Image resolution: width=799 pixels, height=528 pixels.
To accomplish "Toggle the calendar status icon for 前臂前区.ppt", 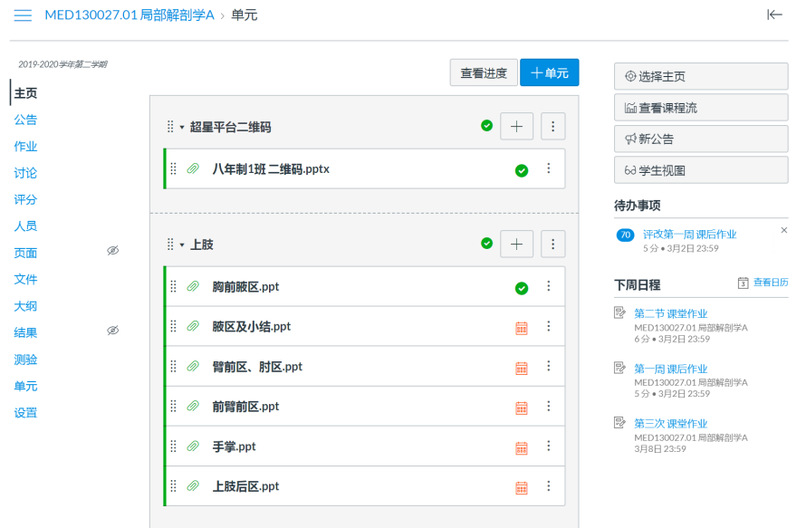I will click(521, 407).
